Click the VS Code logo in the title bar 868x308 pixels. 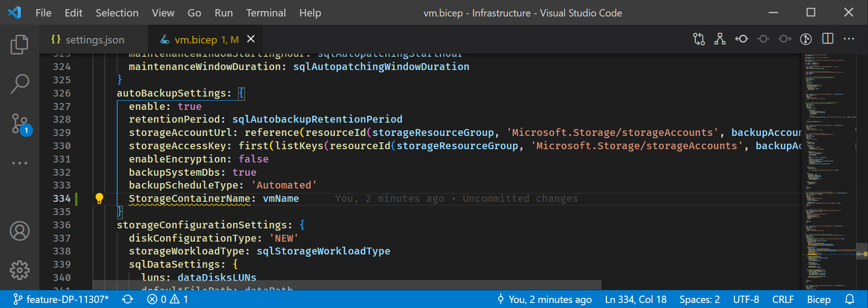[x=14, y=12]
